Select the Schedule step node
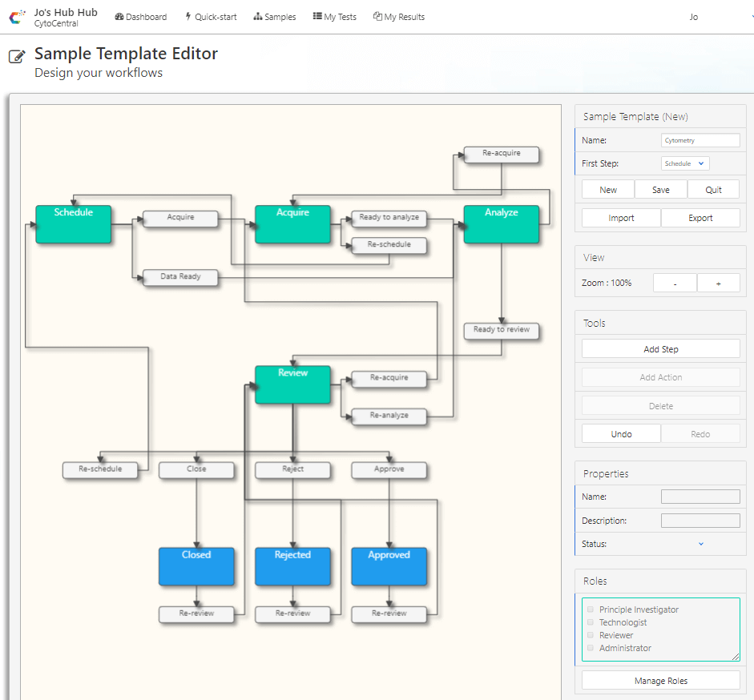Image resolution: width=754 pixels, height=700 pixels. pos(74,224)
